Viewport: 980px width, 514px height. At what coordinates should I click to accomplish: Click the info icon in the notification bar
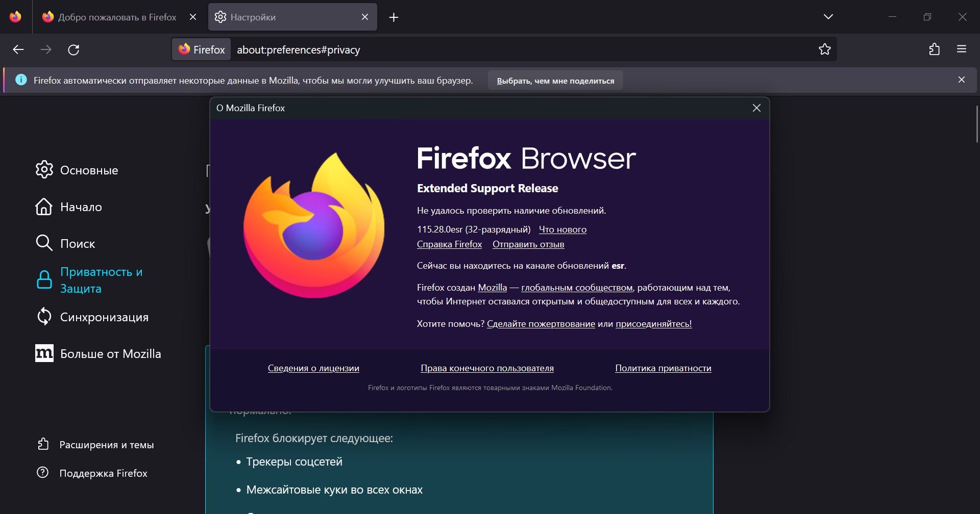[x=21, y=80]
